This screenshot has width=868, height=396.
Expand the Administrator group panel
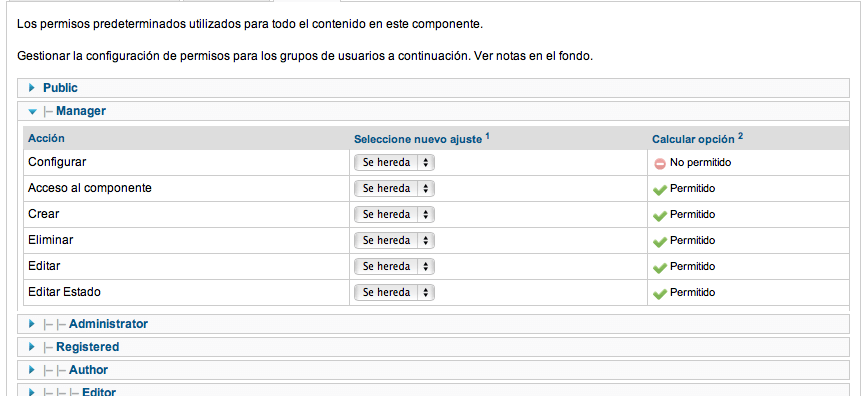(433, 324)
